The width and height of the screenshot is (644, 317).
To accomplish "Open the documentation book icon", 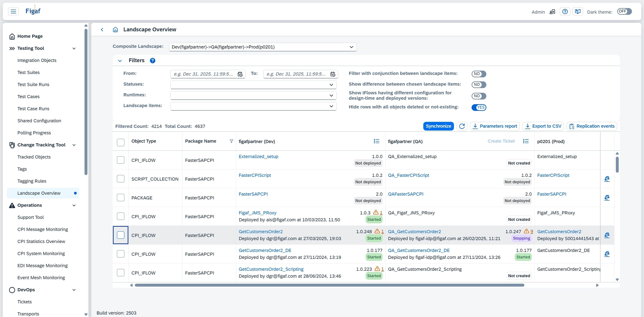I will click(578, 11).
